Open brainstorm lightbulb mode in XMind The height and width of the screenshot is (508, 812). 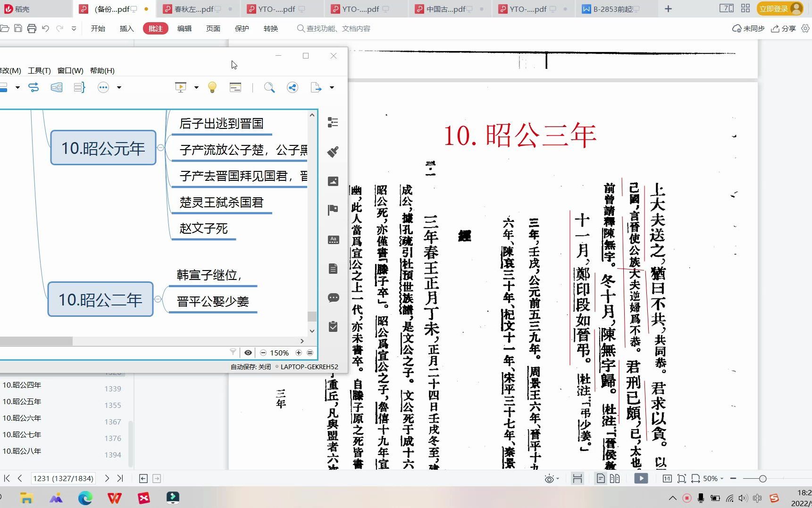coord(212,87)
